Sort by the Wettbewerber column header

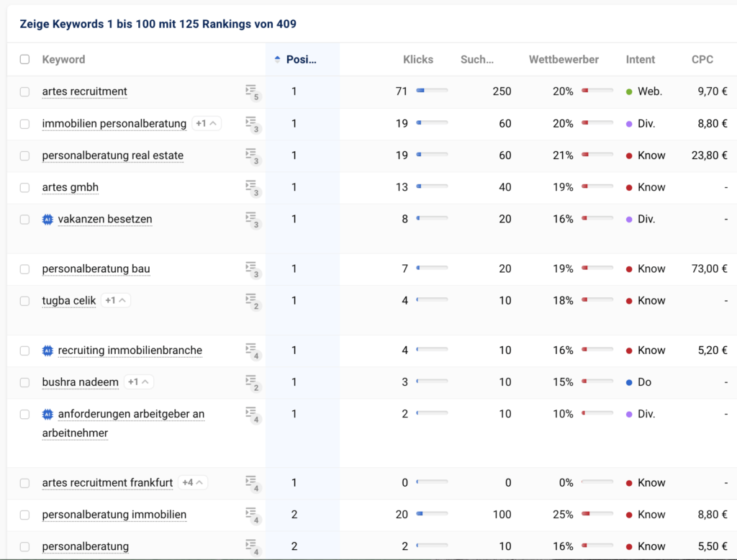pos(564,59)
